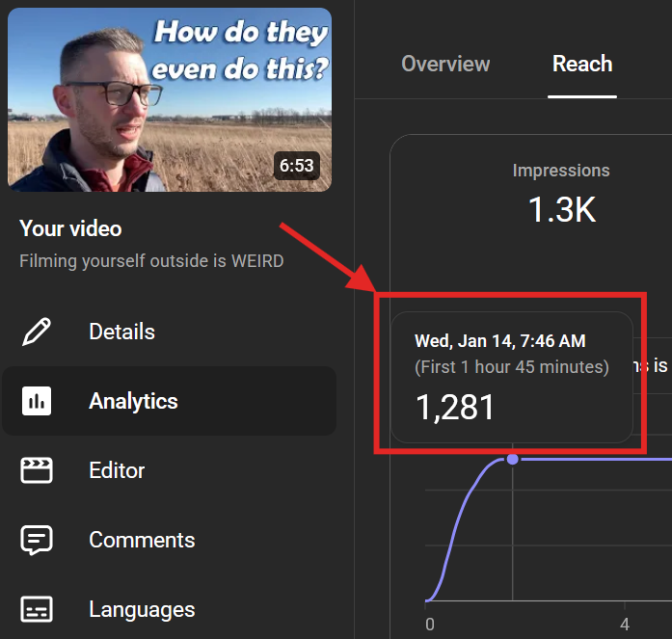Screen dimensions: 672x639
Task: Click the 1.3K impressions value
Action: 562,209
